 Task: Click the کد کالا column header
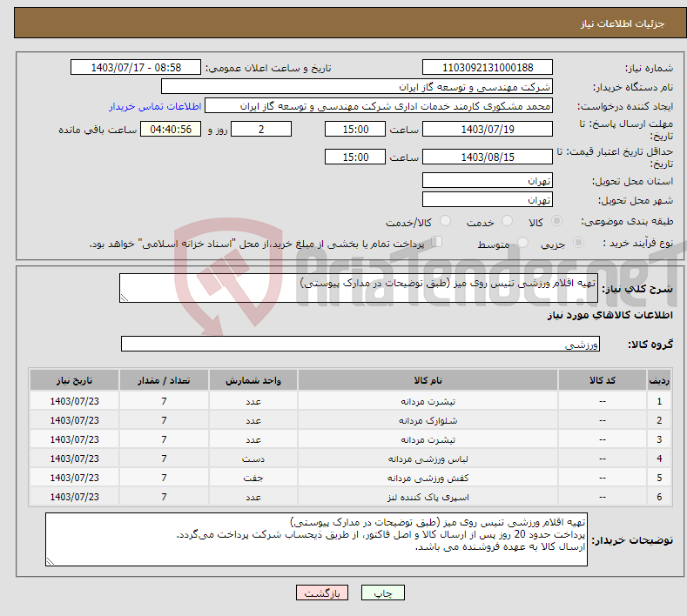pos(603,380)
